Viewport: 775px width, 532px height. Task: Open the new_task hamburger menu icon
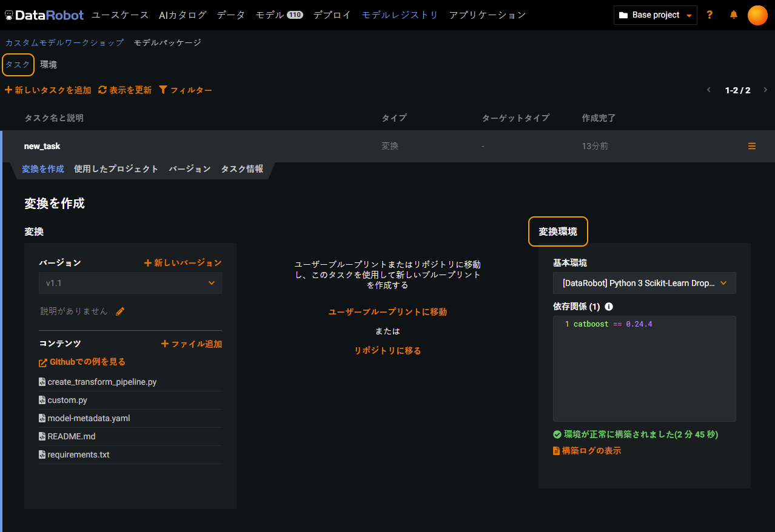(x=752, y=146)
